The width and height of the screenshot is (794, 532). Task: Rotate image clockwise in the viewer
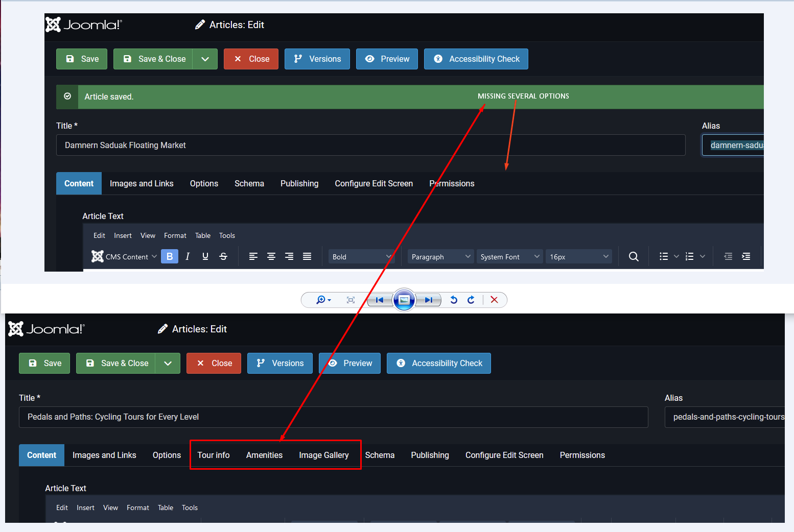471,300
